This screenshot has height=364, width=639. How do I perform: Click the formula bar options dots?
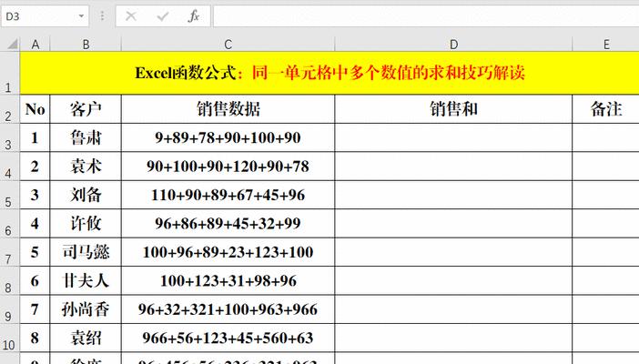(x=102, y=16)
